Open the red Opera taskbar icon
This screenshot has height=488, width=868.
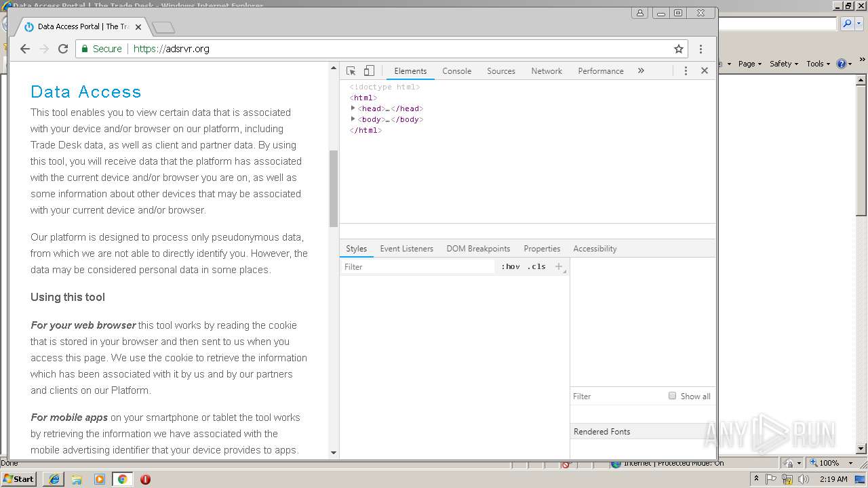(145, 479)
